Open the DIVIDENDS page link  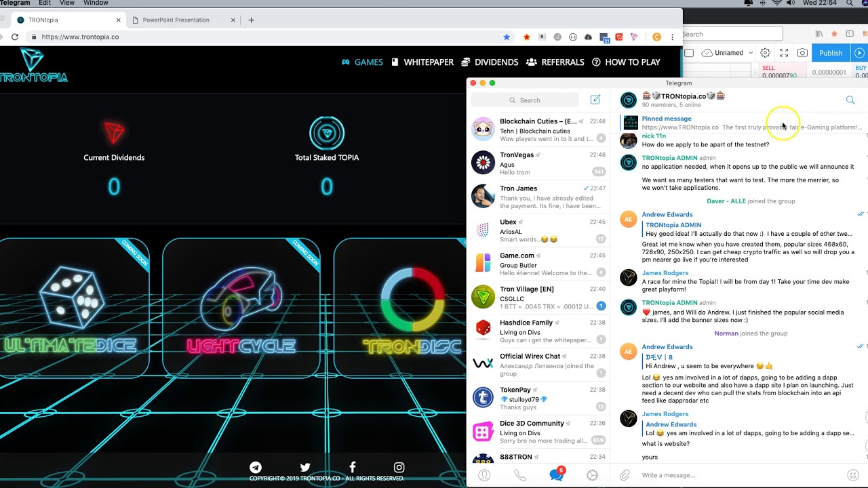pyautogui.click(x=490, y=62)
